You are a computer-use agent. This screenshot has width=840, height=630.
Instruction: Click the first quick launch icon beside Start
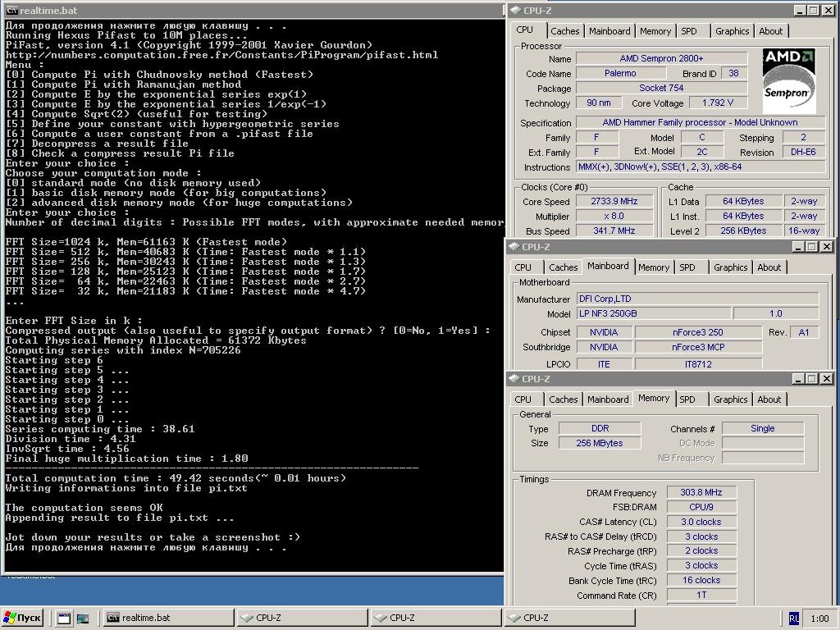(64, 619)
